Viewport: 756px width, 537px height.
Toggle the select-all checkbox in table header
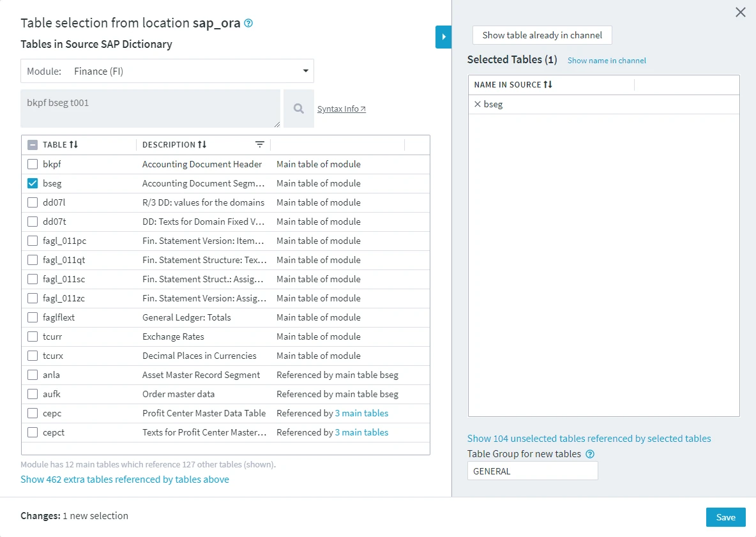coord(32,144)
